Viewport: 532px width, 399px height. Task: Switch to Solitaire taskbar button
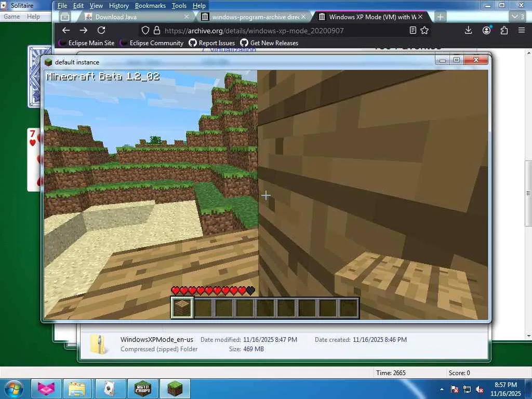click(110, 389)
